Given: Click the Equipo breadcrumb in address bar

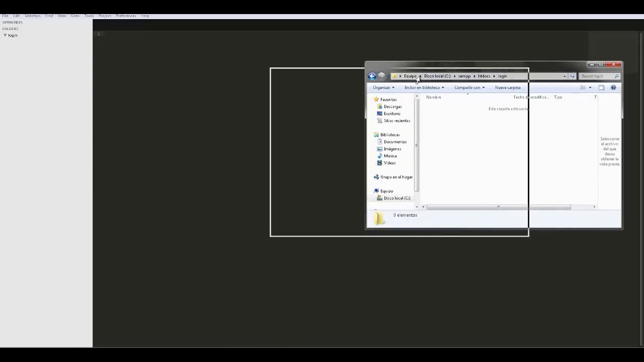Looking at the screenshot, I should (410, 76).
